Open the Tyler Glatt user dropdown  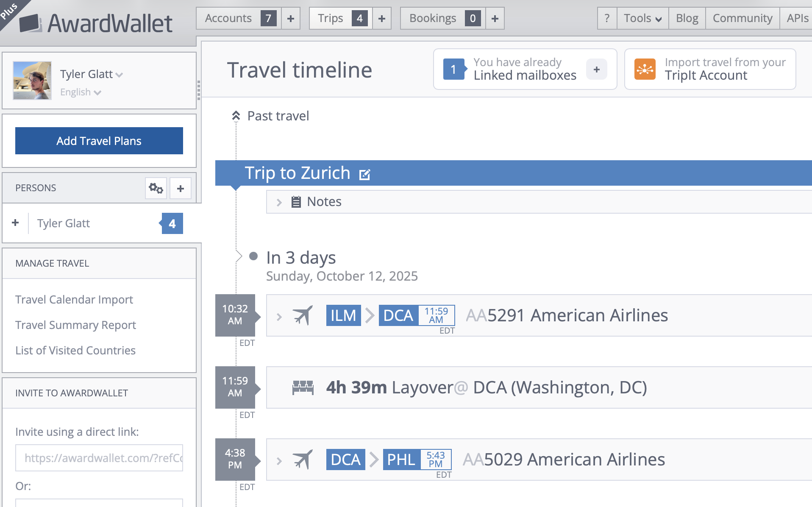coord(91,74)
